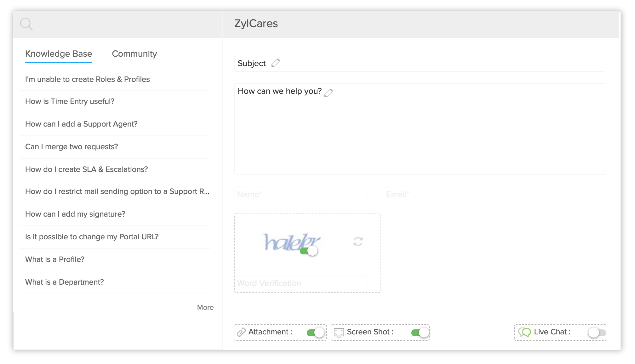Toggle the captcha switch off
This screenshot has width=635, height=364.
tap(309, 251)
